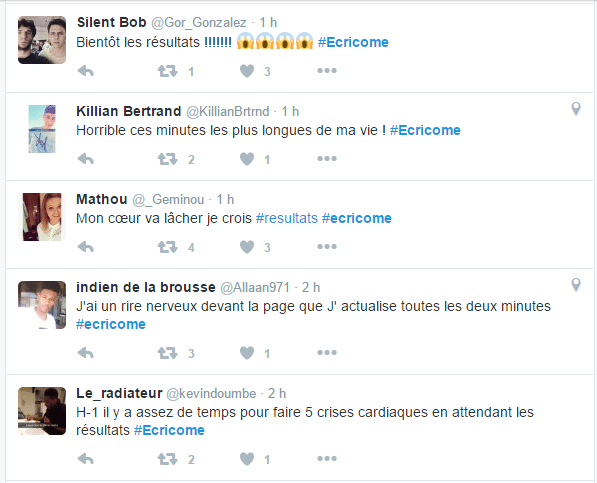Like Mathou's heart tweet

click(247, 247)
